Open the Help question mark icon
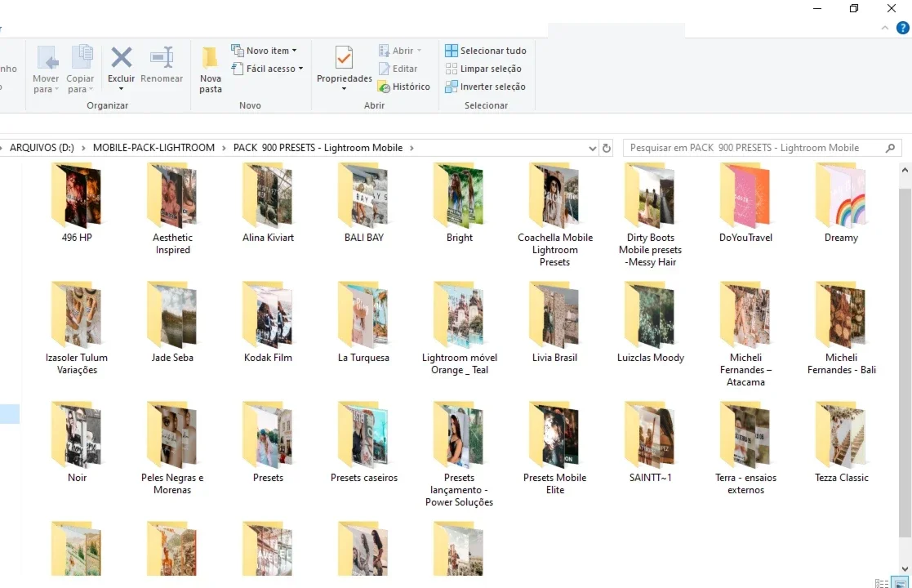Screen dimensions: 912x588 pos(903,27)
